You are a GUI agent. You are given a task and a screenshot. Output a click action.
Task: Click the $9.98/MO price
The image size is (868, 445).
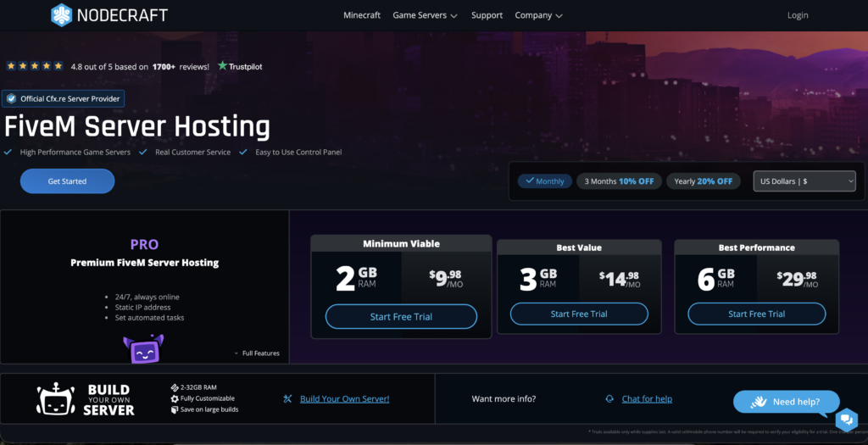click(x=446, y=278)
